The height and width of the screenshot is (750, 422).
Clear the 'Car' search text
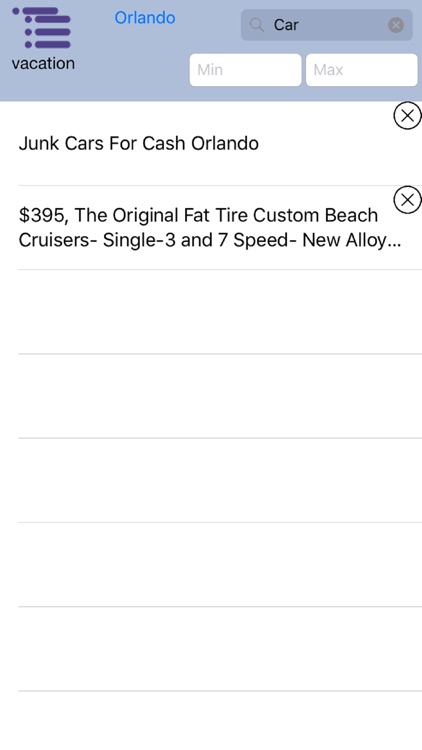coord(396,25)
